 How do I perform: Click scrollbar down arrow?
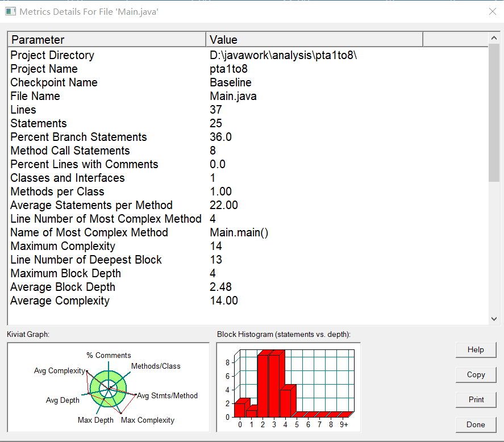[494, 319]
